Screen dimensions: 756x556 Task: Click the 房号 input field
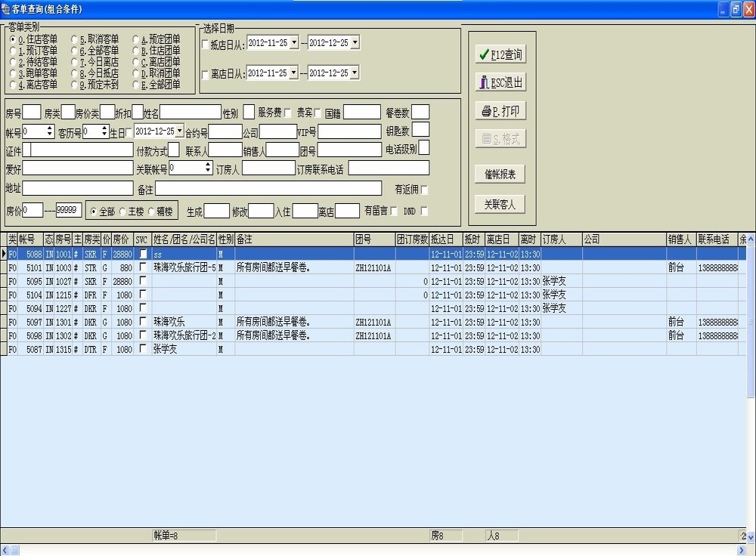[32, 113]
